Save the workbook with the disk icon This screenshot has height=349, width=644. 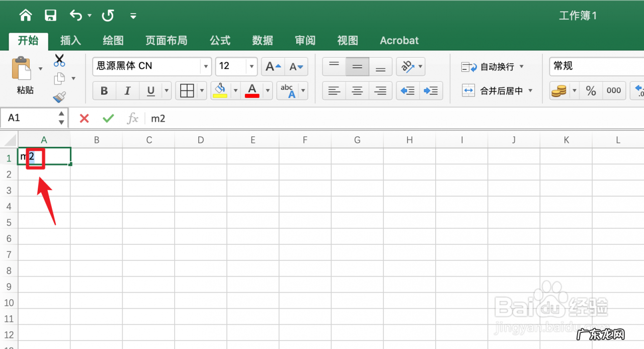[x=50, y=15]
